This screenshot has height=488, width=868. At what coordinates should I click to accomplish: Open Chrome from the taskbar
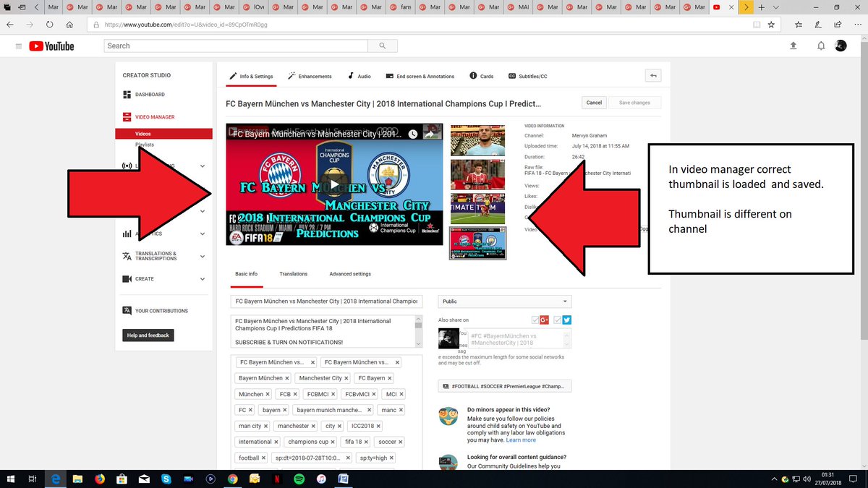[x=232, y=479]
